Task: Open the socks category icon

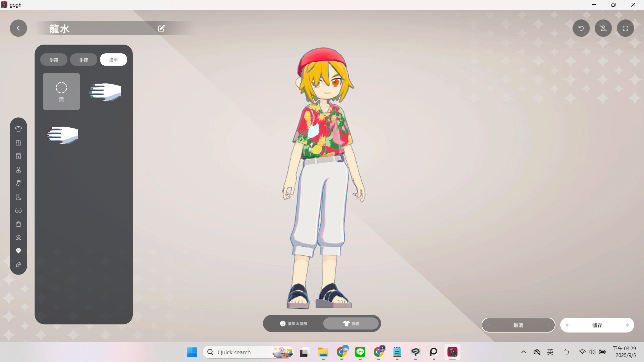Action: 18,183
